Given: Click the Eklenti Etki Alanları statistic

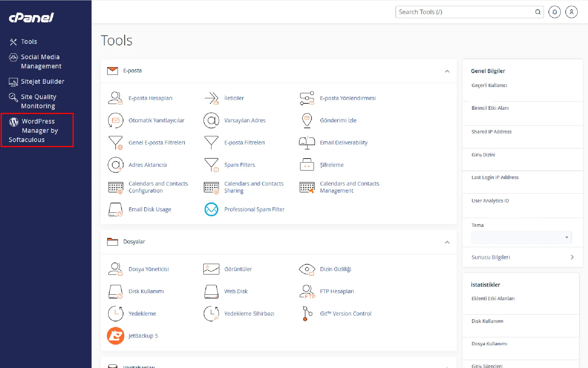Looking at the screenshot, I should [x=493, y=298].
